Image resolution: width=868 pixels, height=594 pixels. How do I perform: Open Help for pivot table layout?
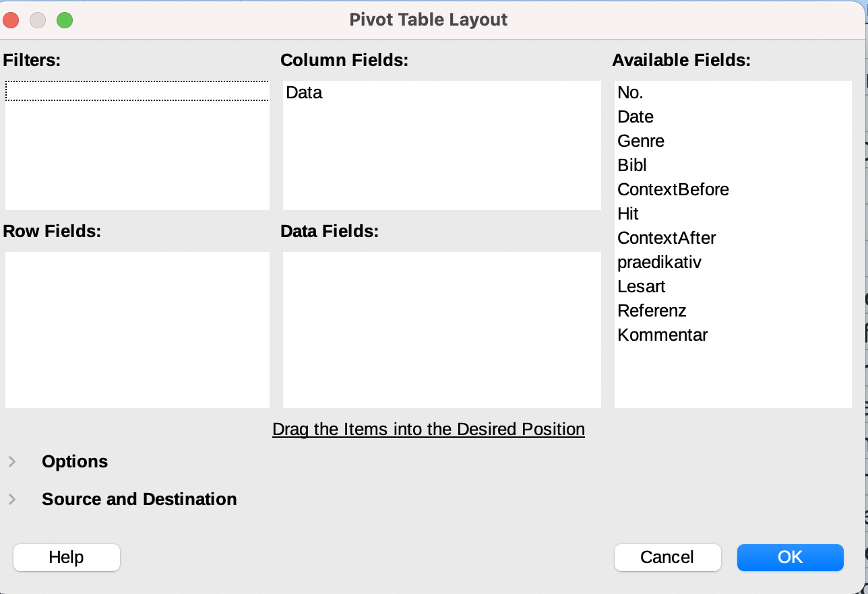click(66, 558)
